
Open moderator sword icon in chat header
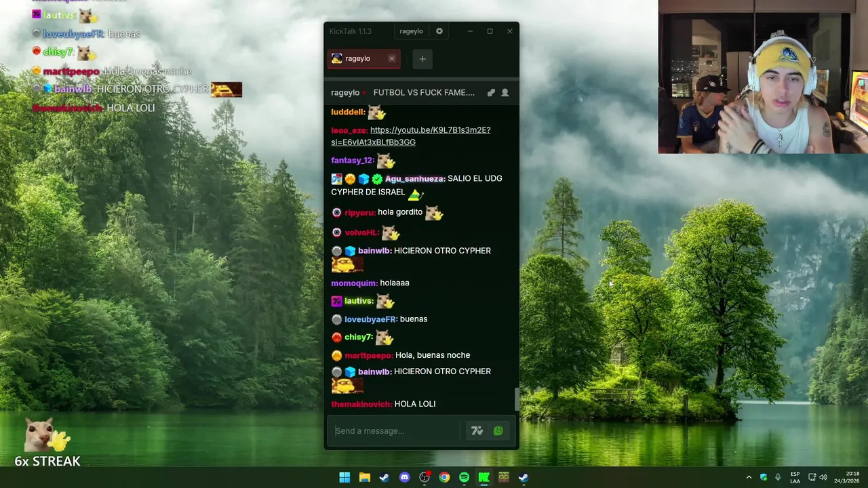491,93
